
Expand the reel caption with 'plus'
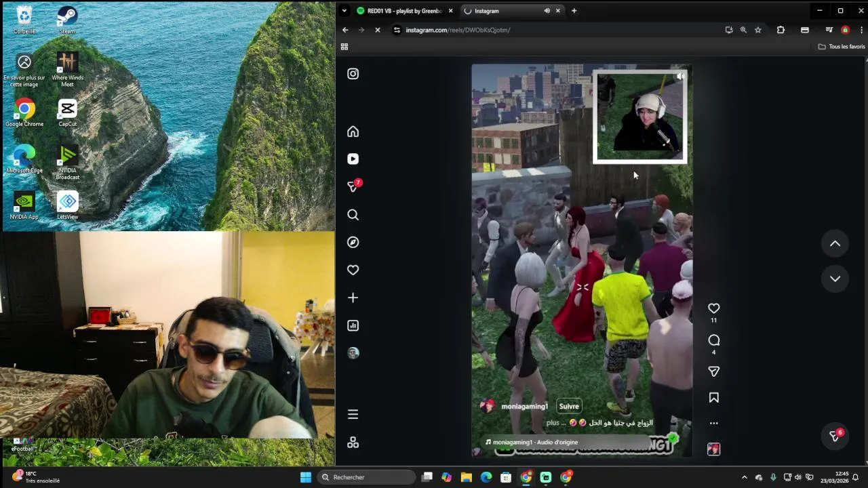tap(553, 423)
